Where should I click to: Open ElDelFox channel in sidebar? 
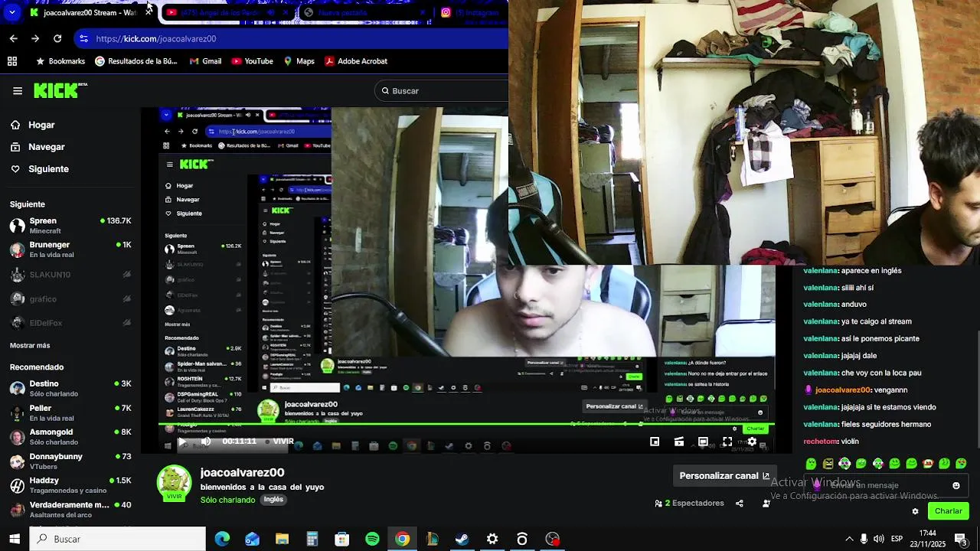tap(70, 323)
